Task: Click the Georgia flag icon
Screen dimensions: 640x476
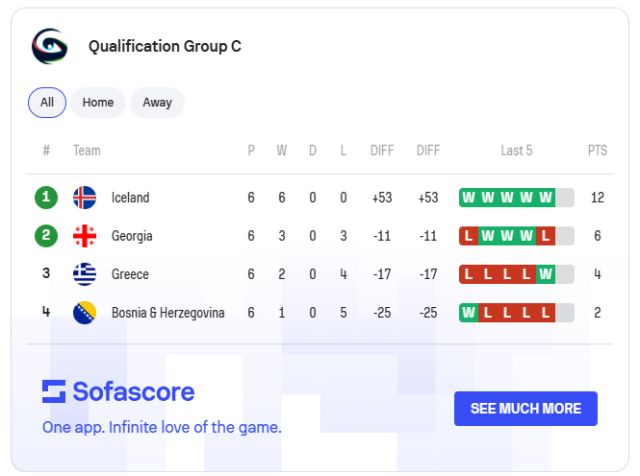Action: pyautogui.click(x=85, y=236)
